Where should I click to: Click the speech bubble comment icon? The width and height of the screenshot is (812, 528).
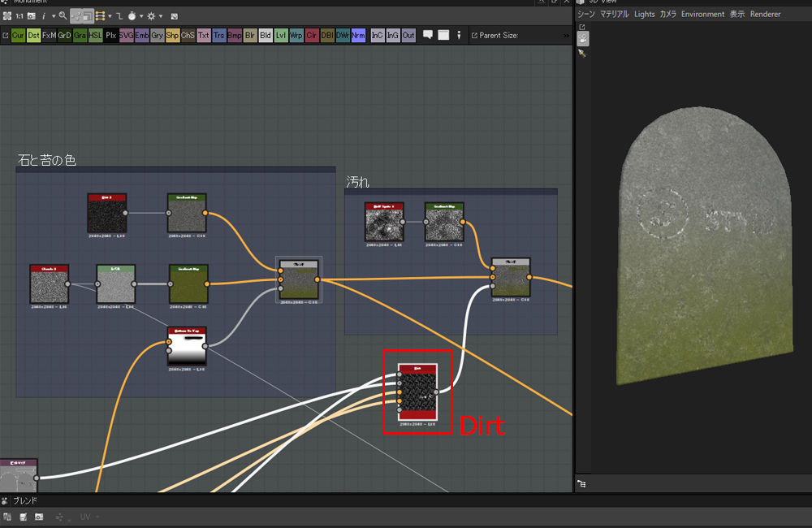[x=428, y=35]
